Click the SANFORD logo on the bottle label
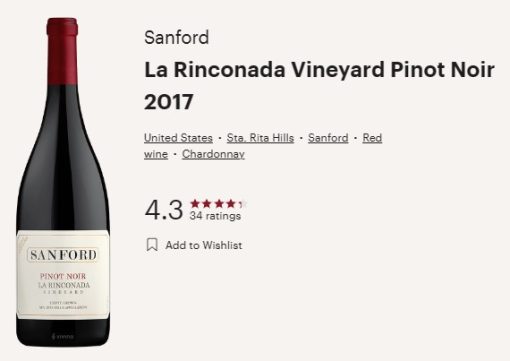Screen dimensions: 510x361 coord(63,255)
